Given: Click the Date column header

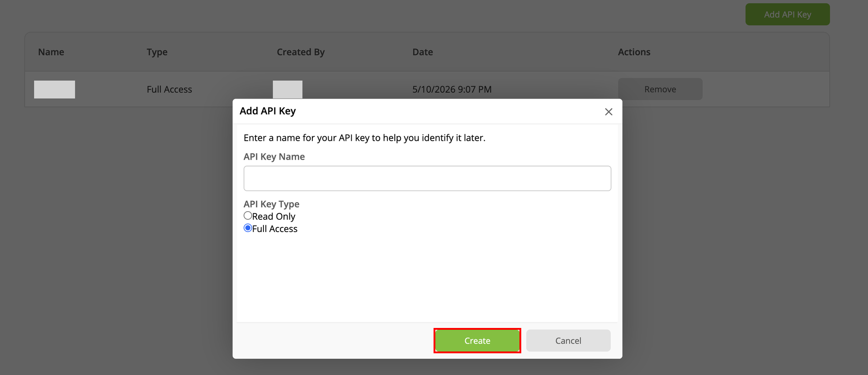Looking at the screenshot, I should [x=423, y=52].
